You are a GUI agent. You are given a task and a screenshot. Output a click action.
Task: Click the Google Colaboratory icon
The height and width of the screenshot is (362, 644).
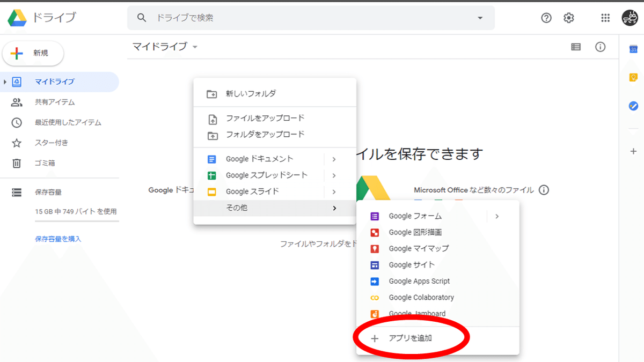375,298
